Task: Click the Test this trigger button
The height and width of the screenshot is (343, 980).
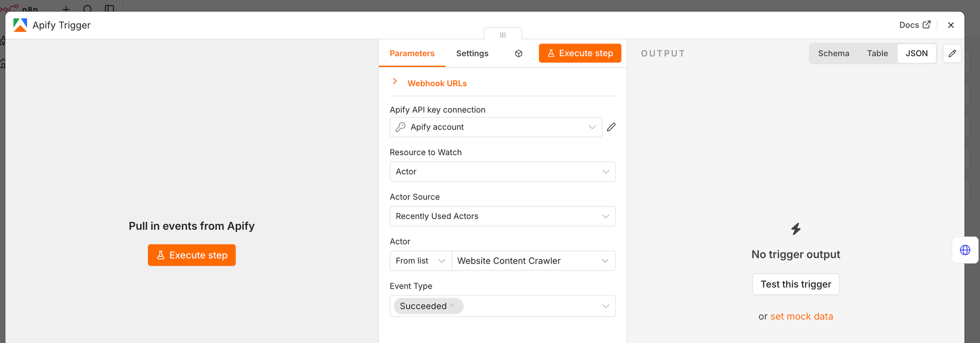Action: click(x=796, y=284)
